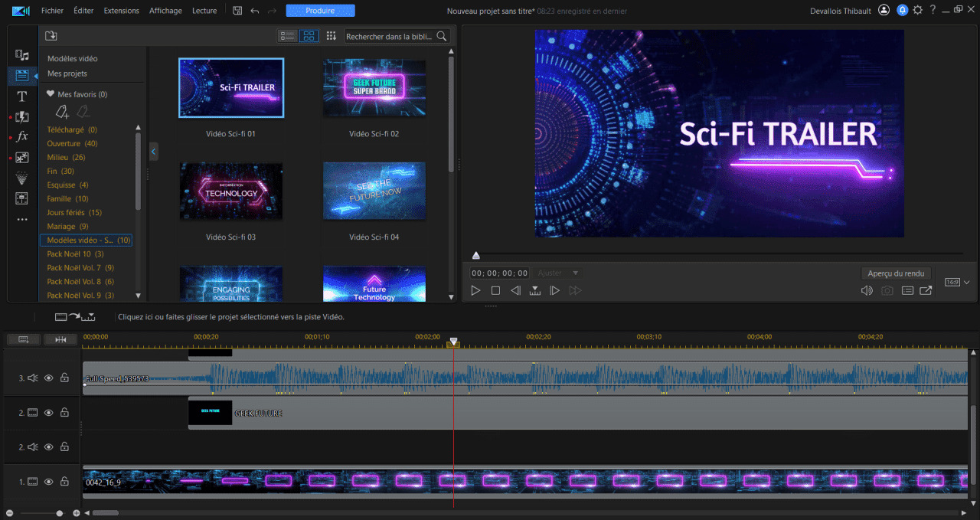Click the save project icon

pyautogui.click(x=237, y=11)
